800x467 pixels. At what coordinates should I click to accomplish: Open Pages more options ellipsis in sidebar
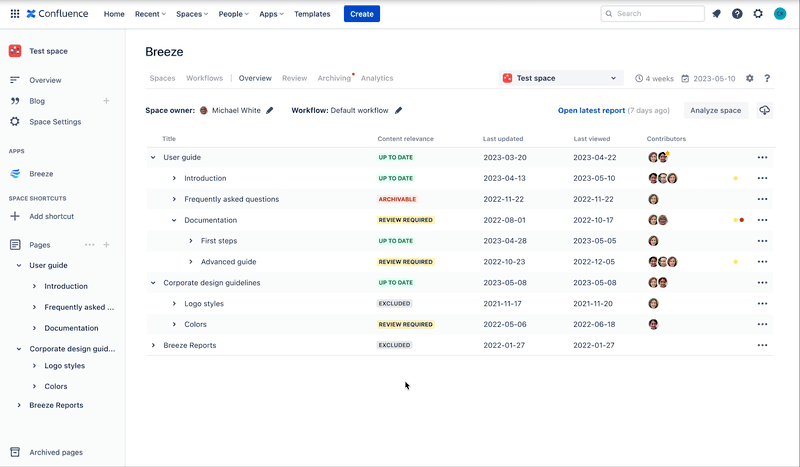click(90, 244)
